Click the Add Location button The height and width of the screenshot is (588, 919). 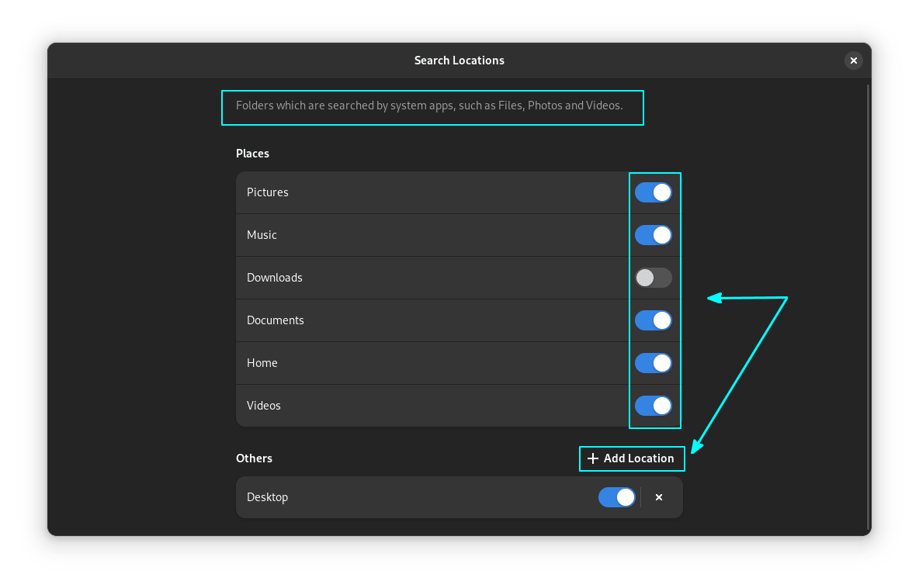click(x=631, y=458)
